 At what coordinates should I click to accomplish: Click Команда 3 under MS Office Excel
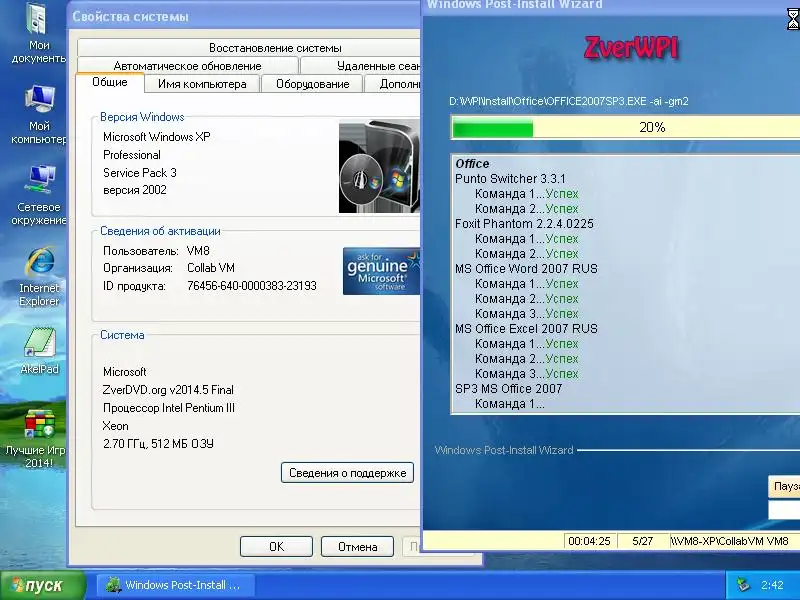[x=527, y=374]
